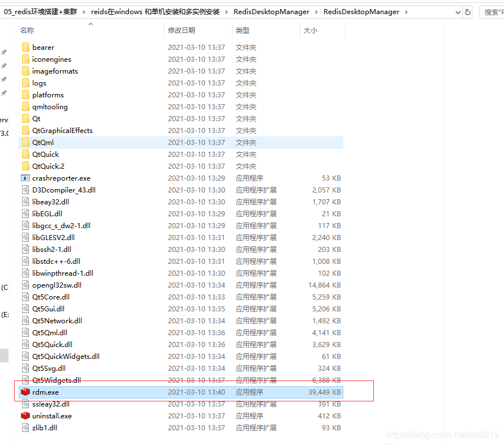Click the libEGL.dll file icon
The width and height of the screenshot is (504, 445).
tap(25, 213)
